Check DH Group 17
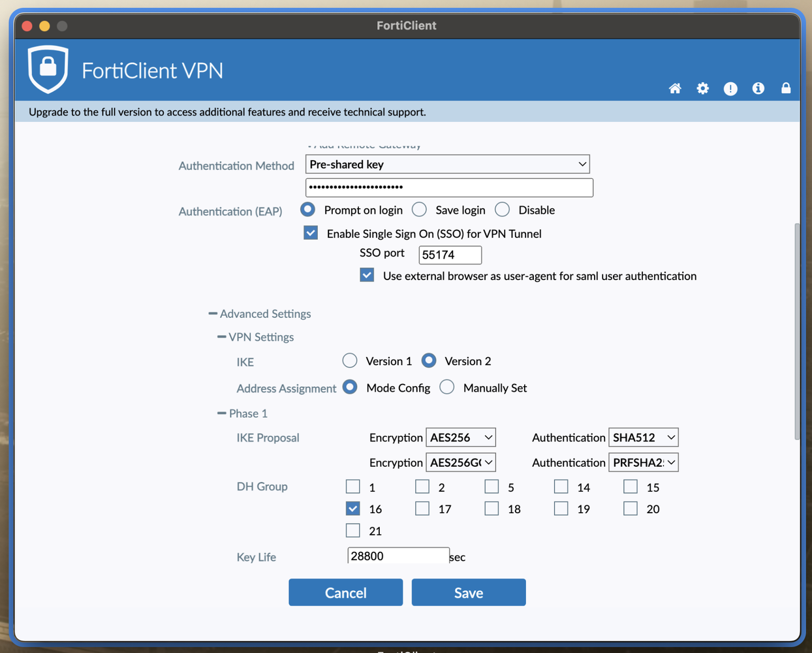812x653 pixels. tap(422, 508)
